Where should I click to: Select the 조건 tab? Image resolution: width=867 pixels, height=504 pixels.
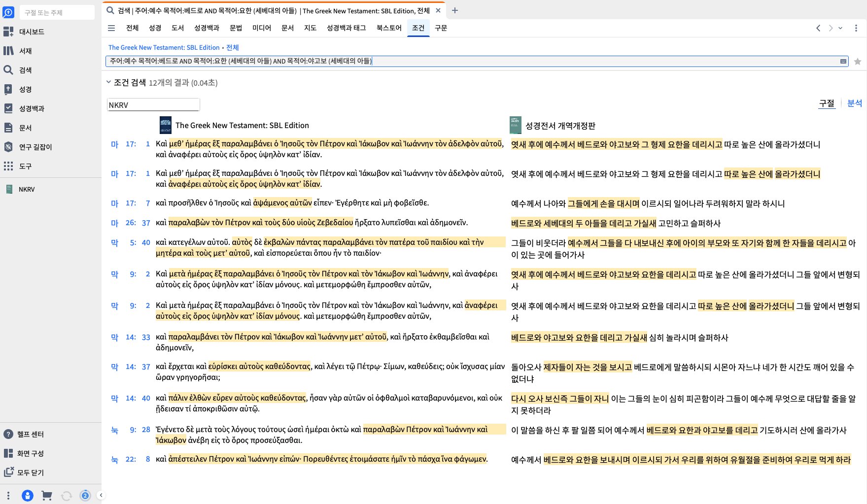pos(418,28)
